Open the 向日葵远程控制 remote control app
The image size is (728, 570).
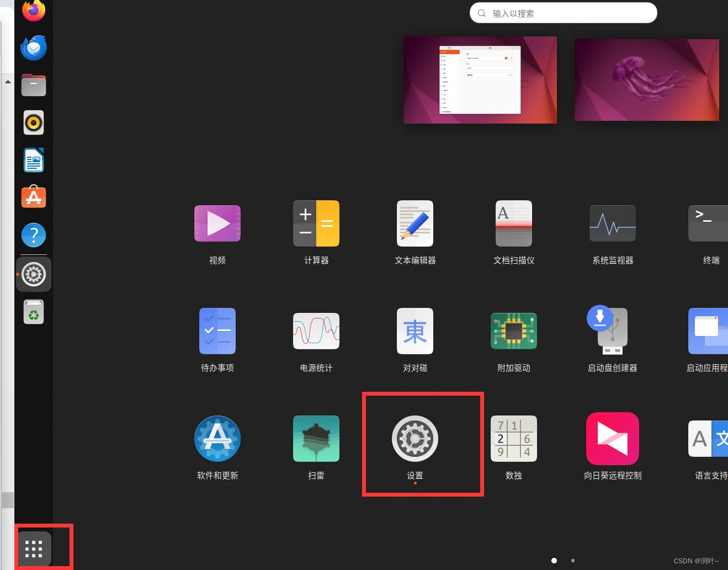point(613,439)
